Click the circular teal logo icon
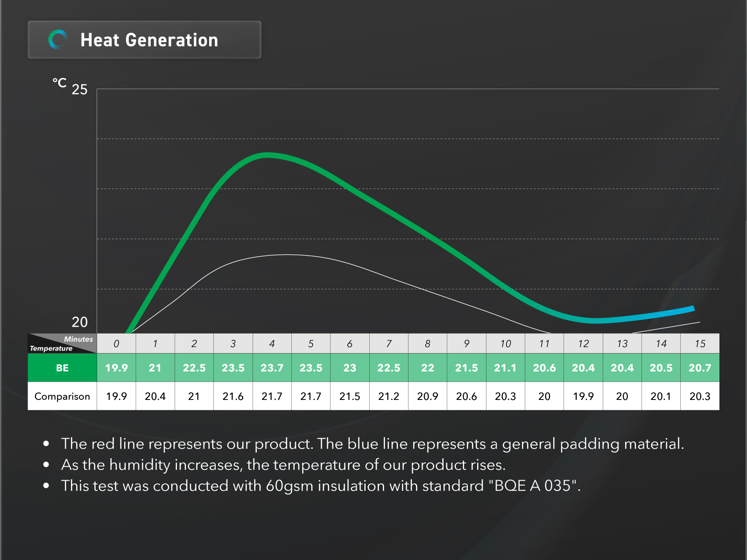The image size is (747, 560). (x=58, y=40)
